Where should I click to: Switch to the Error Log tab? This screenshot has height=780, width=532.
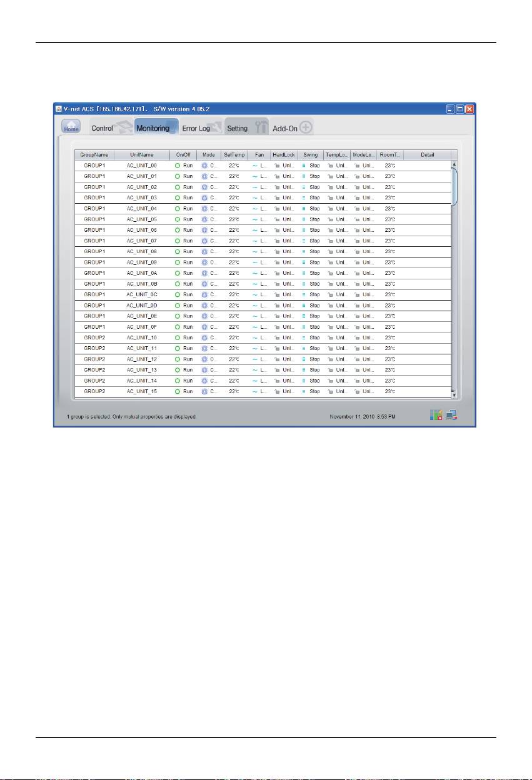[x=196, y=128]
